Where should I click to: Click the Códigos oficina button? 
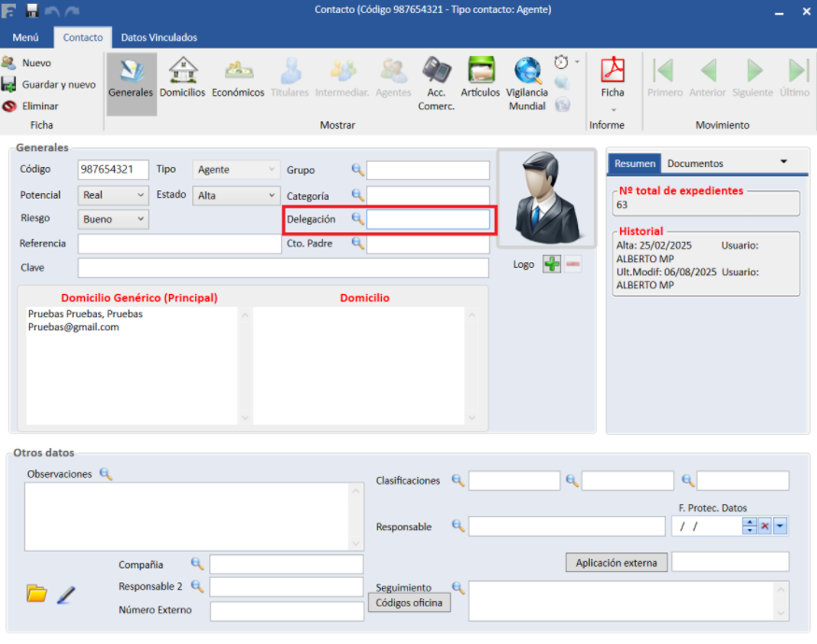point(411,603)
